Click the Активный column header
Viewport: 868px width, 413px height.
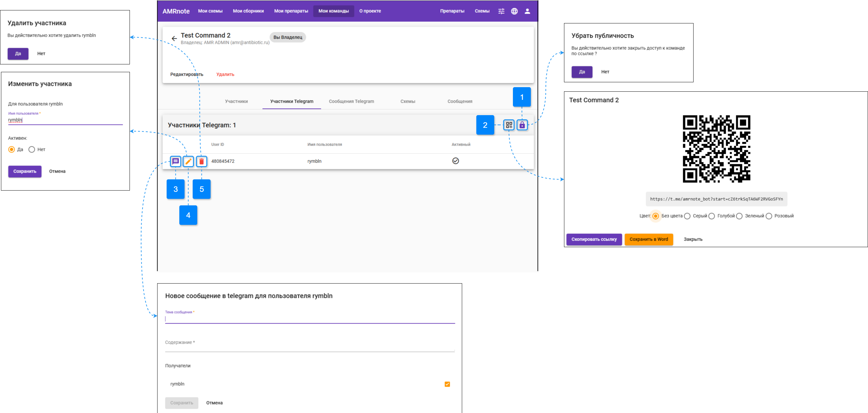461,144
